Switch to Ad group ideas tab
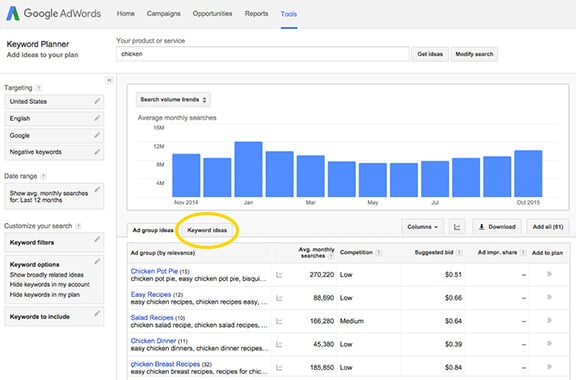 click(x=153, y=230)
